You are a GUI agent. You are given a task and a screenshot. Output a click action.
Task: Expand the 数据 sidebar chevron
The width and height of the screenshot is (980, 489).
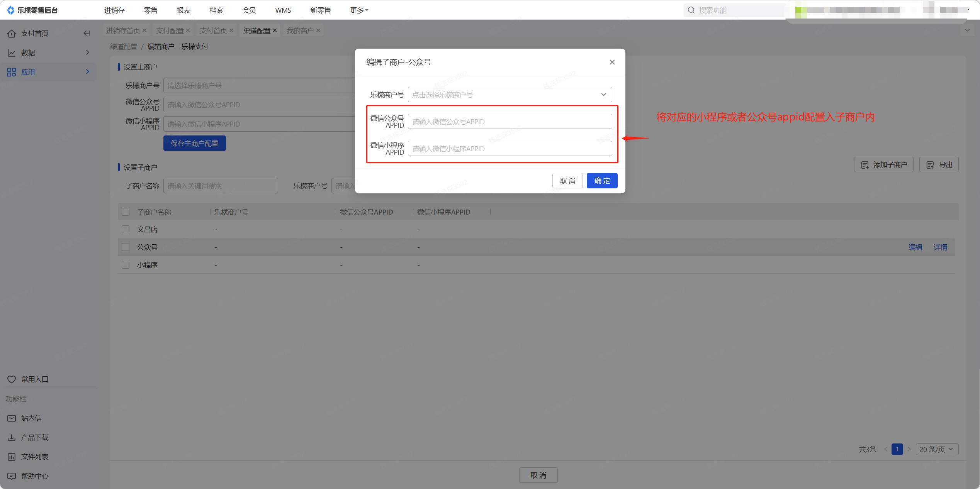click(87, 52)
